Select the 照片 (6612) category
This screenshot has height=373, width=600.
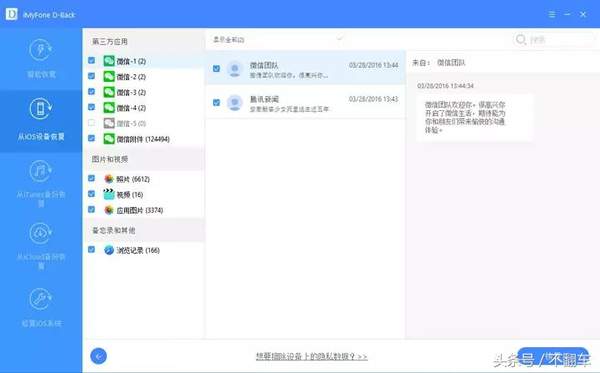(x=143, y=179)
